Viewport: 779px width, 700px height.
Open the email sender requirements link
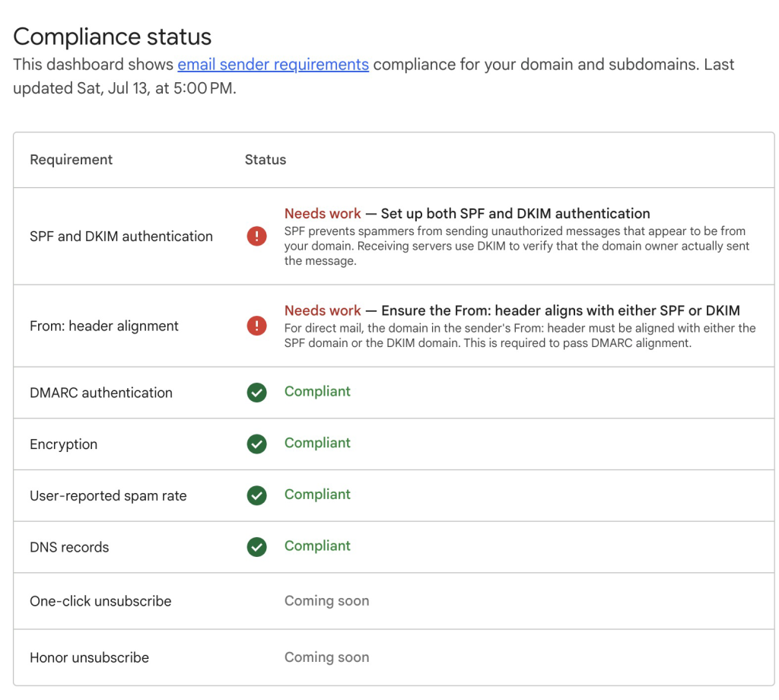[x=273, y=65]
